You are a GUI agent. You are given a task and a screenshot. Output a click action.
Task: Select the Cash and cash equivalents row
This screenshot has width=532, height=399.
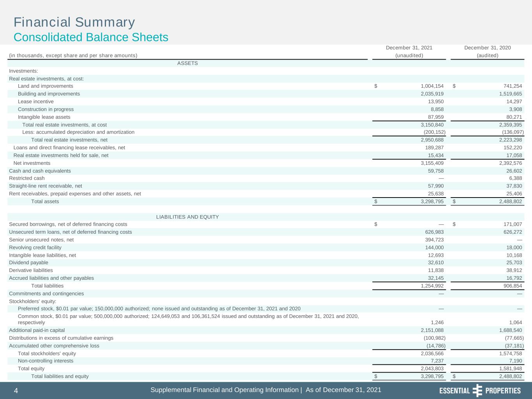(x=266, y=171)
